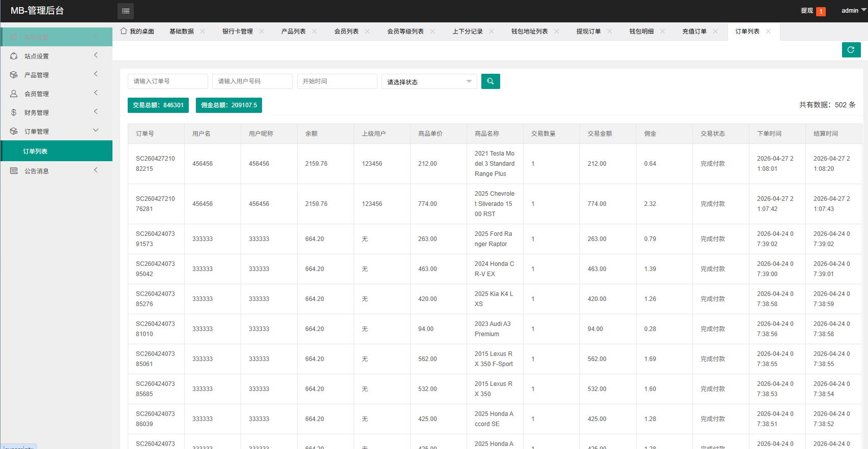The width and height of the screenshot is (868, 449).
Task: Click product name 2025 Ford Ranger Raptor
Action: [494, 239]
